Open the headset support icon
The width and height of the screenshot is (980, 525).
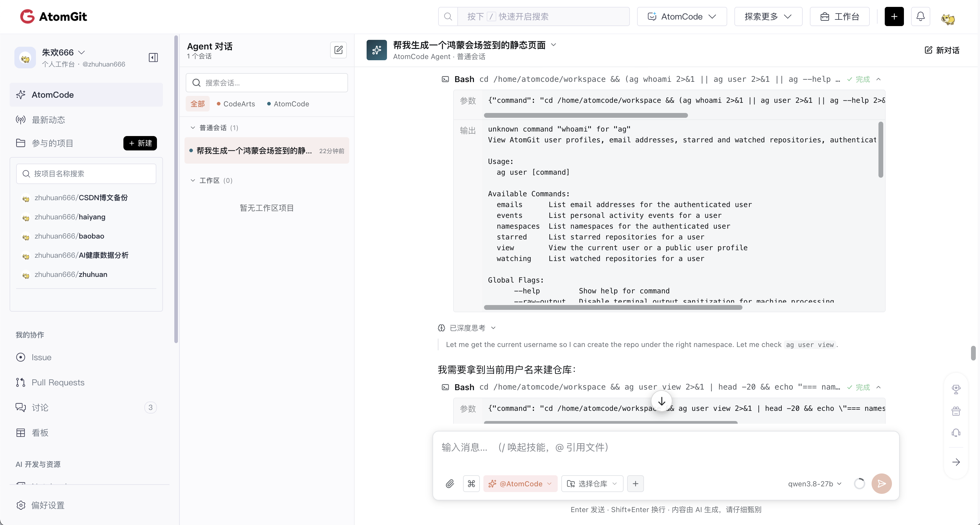click(956, 433)
